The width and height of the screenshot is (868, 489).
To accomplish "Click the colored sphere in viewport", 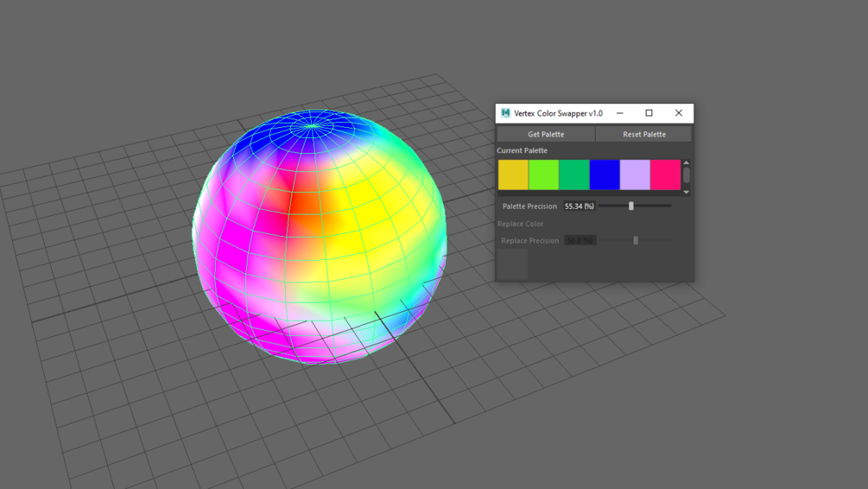I will click(320, 237).
